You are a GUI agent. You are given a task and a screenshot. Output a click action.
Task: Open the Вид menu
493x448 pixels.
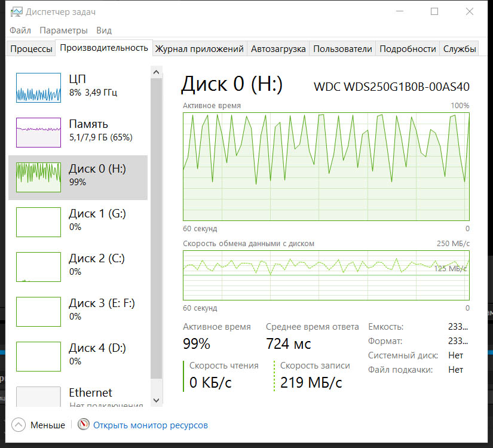(104, 30)
